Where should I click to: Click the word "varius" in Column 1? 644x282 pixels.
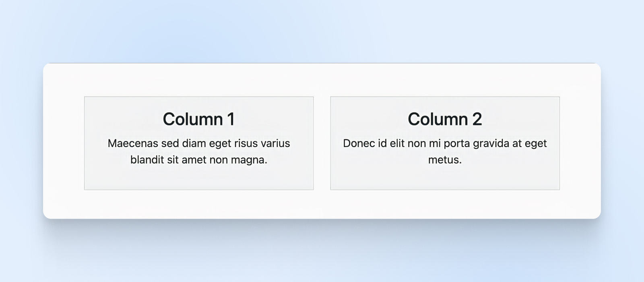pos(275,143)
